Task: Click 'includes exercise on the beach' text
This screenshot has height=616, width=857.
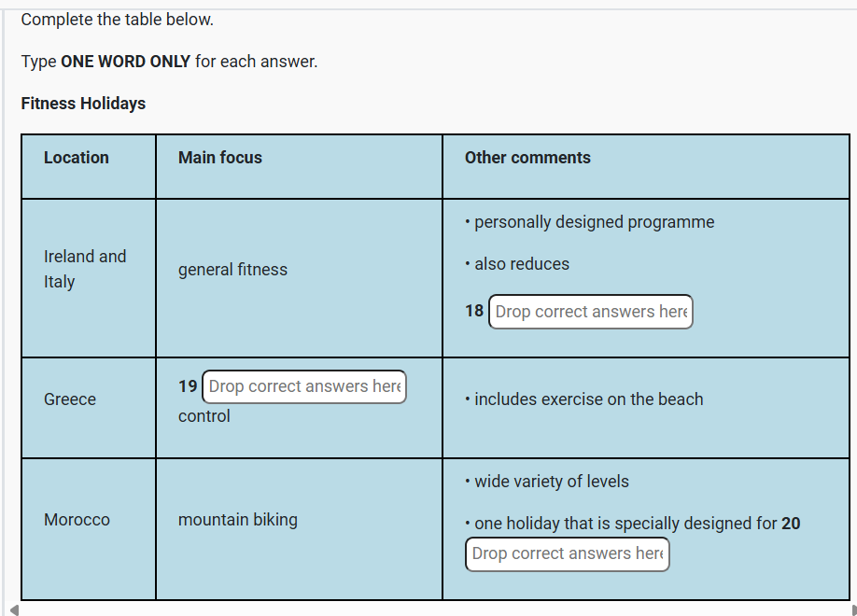Action: 589,399
